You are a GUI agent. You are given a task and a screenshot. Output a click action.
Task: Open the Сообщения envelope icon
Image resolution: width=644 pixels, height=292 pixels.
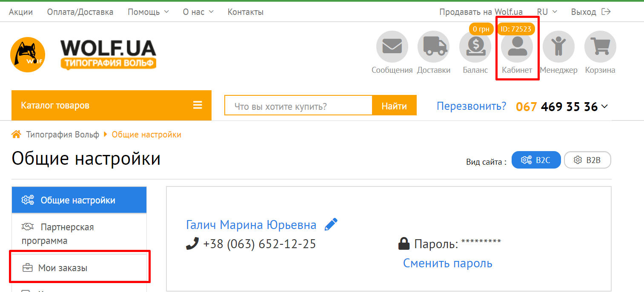point(392,46)
